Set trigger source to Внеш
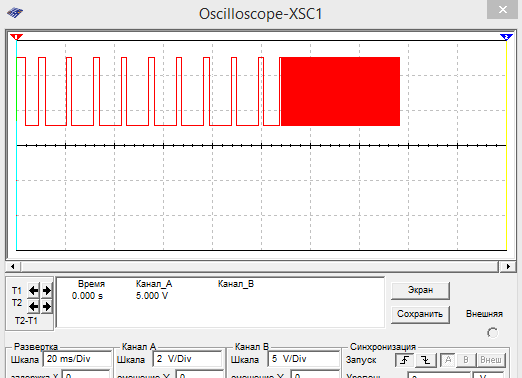 pos(491,360)
